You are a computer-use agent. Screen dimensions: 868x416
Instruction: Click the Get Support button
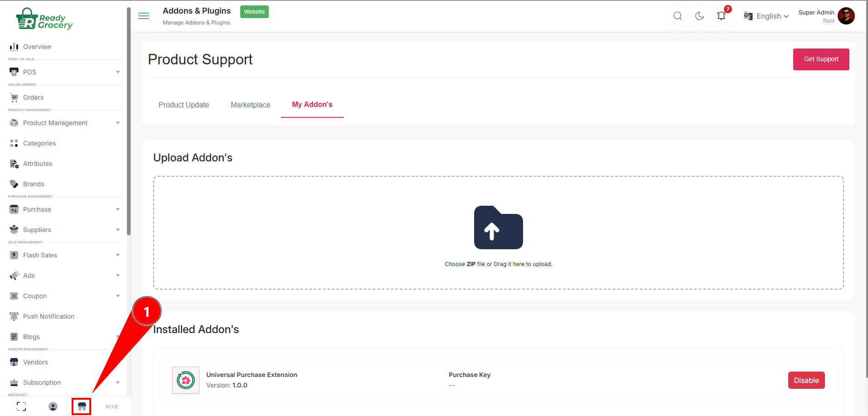pos(821,59)
